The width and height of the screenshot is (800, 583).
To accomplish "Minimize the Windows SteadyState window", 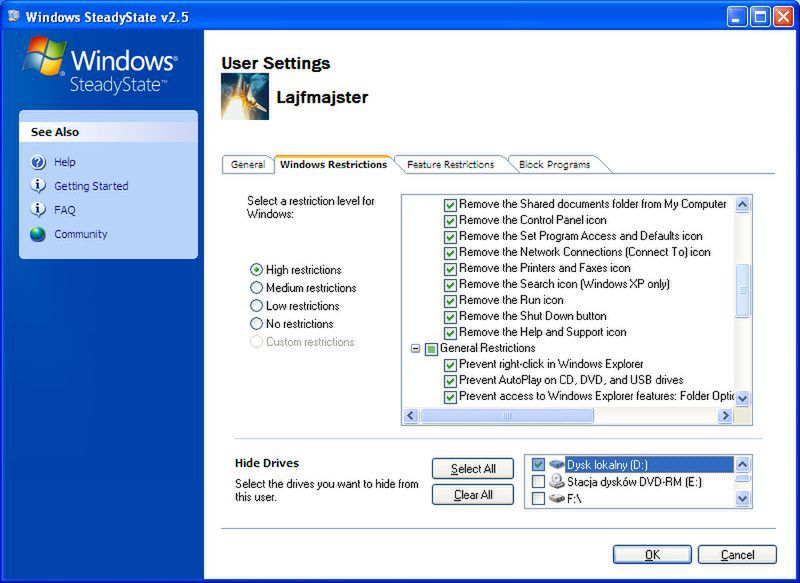I will coord(736,17).
